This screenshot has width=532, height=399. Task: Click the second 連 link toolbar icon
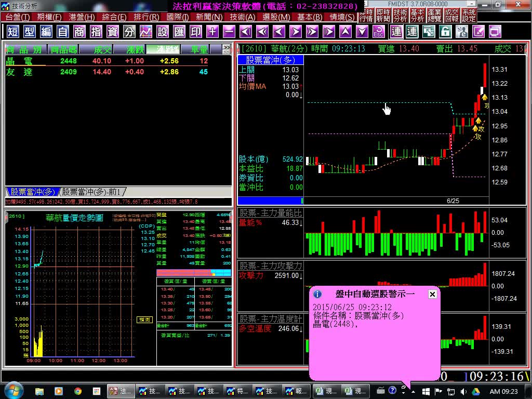pos(411,32)
